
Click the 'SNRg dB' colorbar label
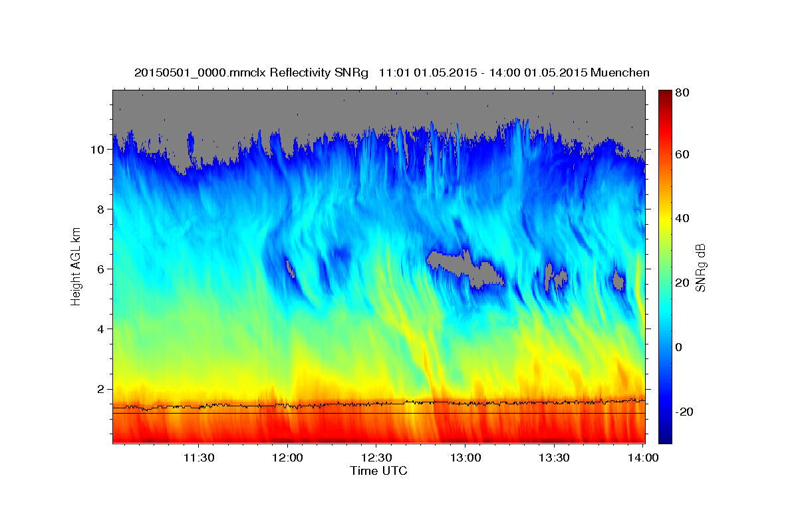point(700,267)
